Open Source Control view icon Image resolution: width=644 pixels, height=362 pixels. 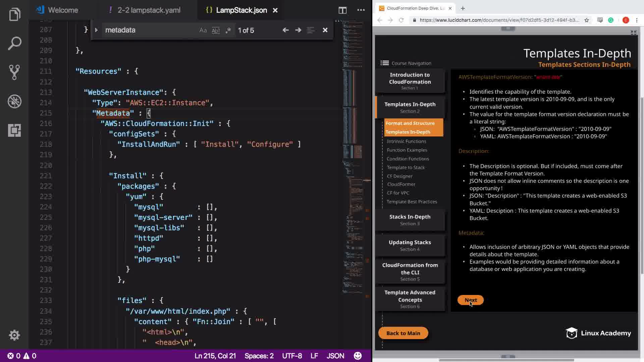[14, 72]
